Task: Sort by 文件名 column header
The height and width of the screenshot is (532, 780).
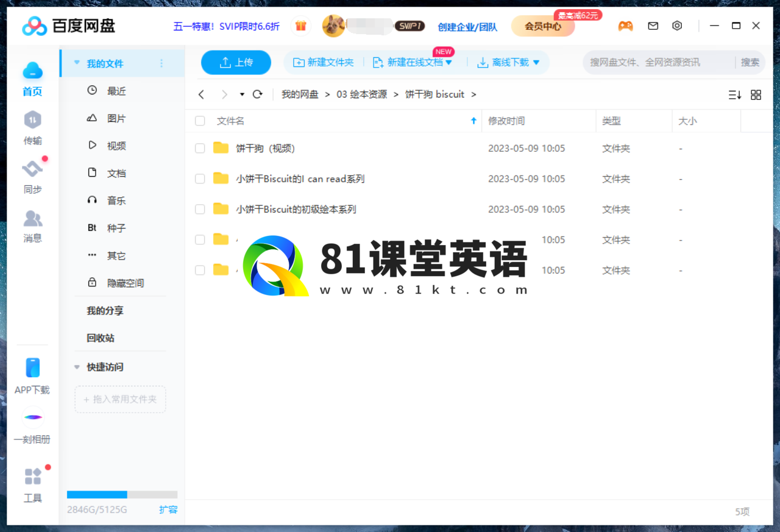Action: [x=230, y=121]
